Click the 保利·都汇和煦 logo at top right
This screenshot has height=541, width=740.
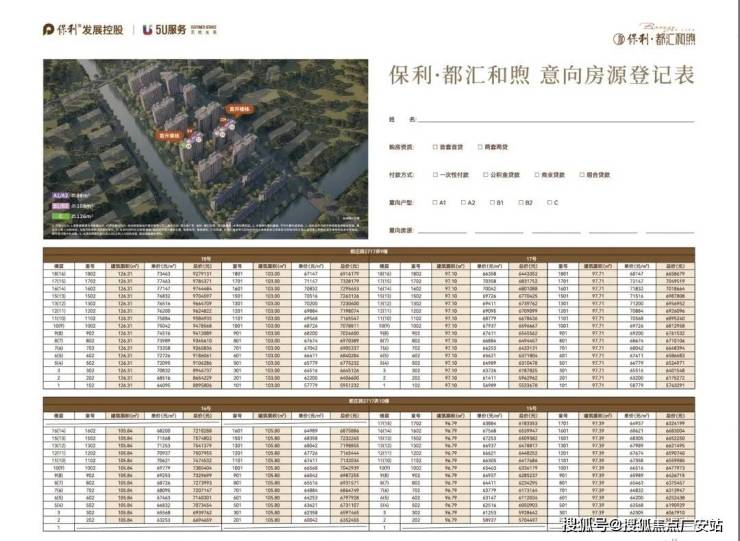click(654, 35)
